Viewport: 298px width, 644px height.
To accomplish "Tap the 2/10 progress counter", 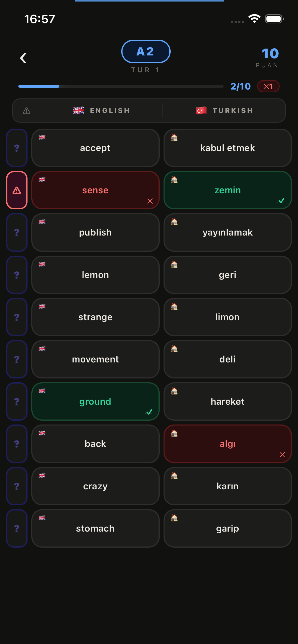I will point(240,86).
